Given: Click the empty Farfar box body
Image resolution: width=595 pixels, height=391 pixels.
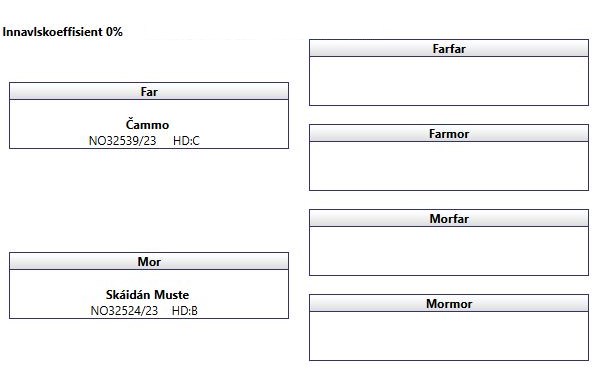Looking at the screenshot, I should pyautogui.click(x=449, y=81).
